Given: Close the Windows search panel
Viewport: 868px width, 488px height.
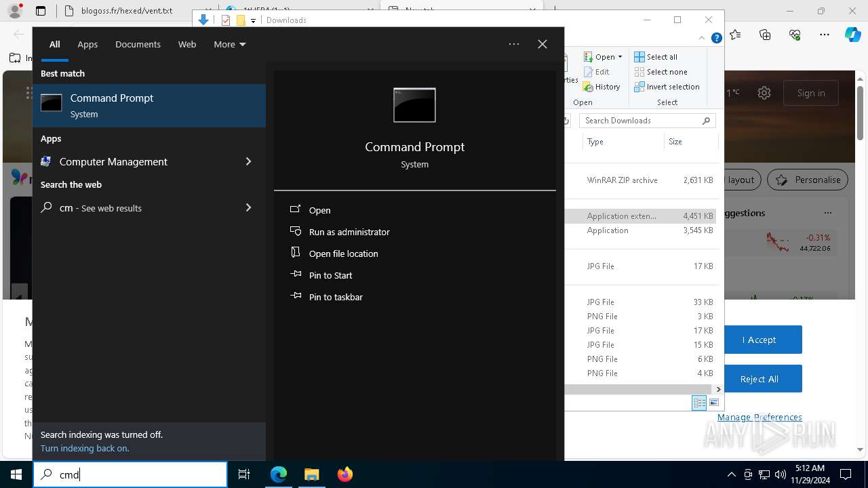Looking at the screenshot, I should point(542,44).
